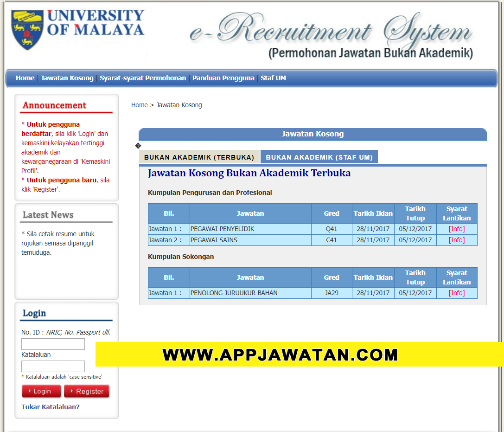
Task: Open Info for Pegawai Sains
Action: pyautogui.click(x=456, y=240)
